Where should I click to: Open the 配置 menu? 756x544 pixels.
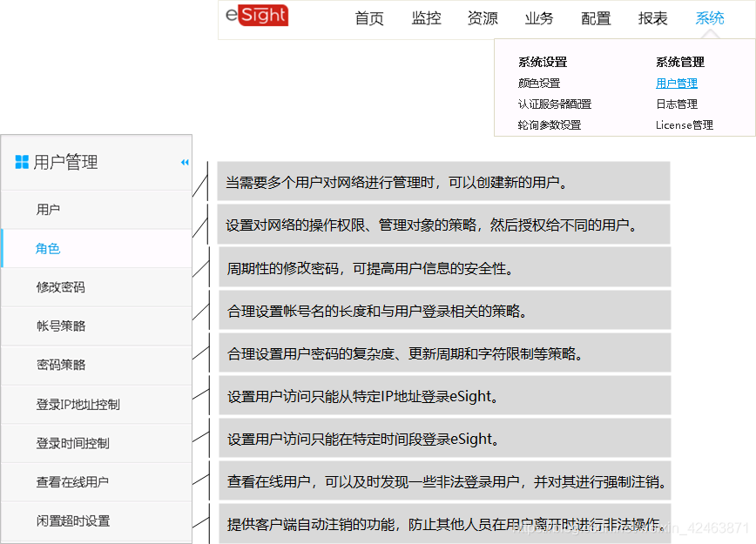596,18
